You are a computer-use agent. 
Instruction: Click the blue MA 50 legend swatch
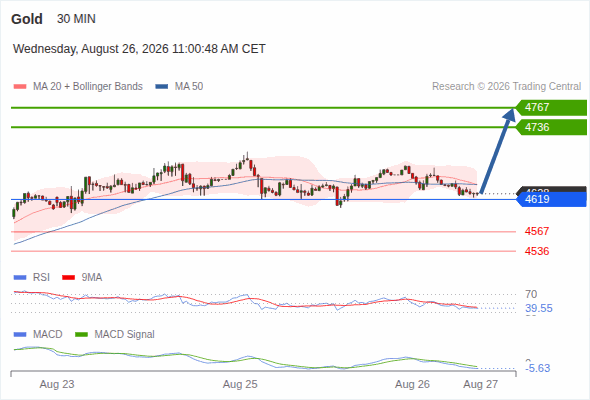point(162,87)
